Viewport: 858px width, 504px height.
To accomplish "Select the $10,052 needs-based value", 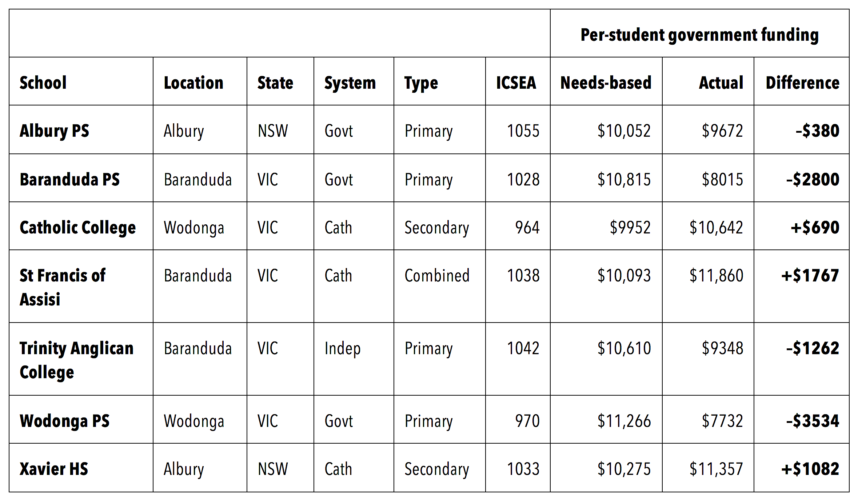I will point(624,131).
